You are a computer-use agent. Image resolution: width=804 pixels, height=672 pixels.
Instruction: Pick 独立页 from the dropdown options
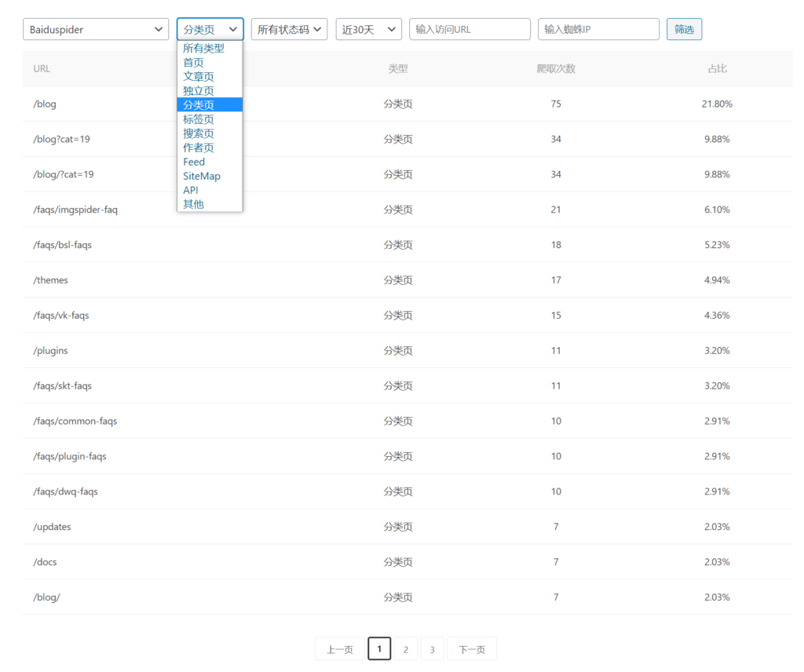199,90
